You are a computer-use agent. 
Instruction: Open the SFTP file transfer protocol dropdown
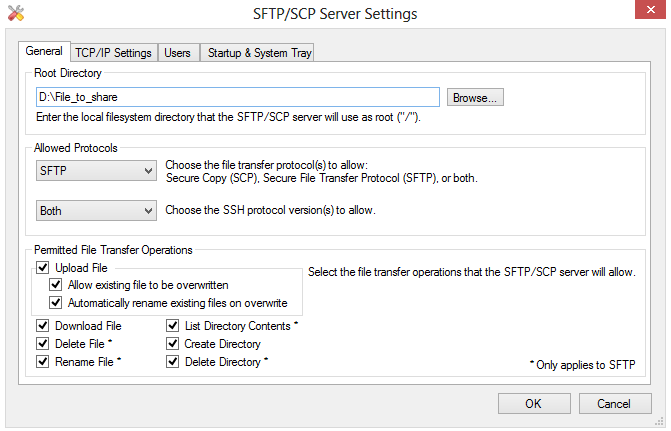click(x=95, y=171)
